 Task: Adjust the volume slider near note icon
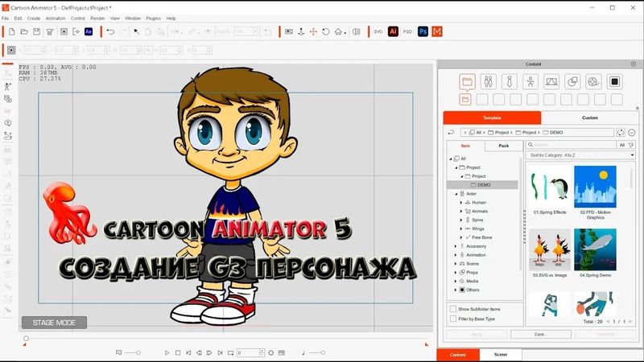coord(317,352)
